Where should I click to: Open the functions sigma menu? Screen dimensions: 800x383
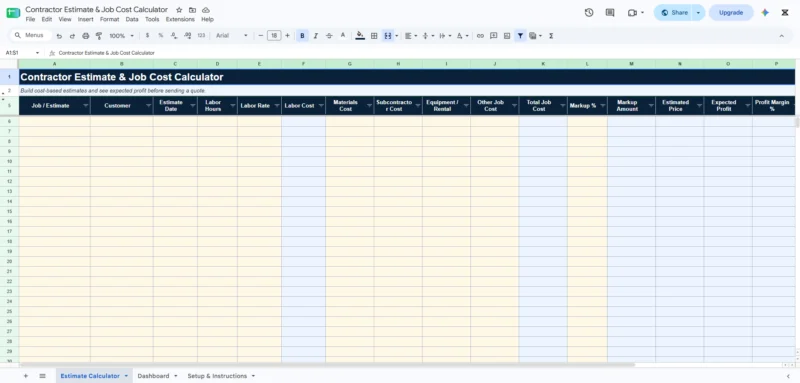pos(551,36)
